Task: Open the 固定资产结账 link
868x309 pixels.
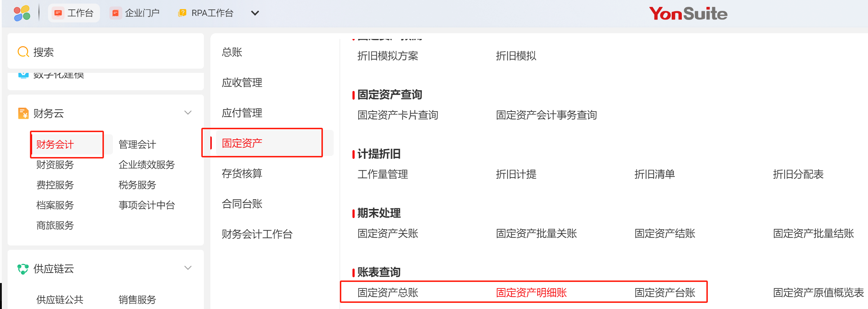Action: point(665,233)
